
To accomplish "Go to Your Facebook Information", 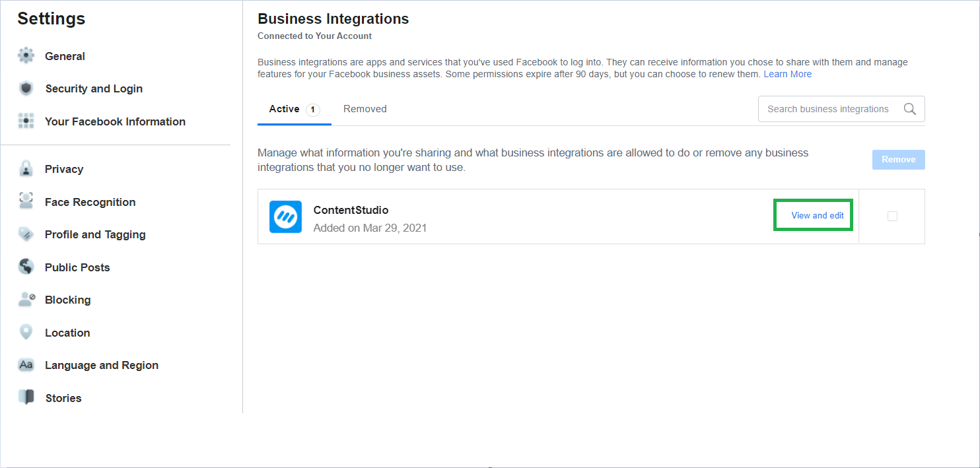I will pyautogui.click(x=116, y=121).
